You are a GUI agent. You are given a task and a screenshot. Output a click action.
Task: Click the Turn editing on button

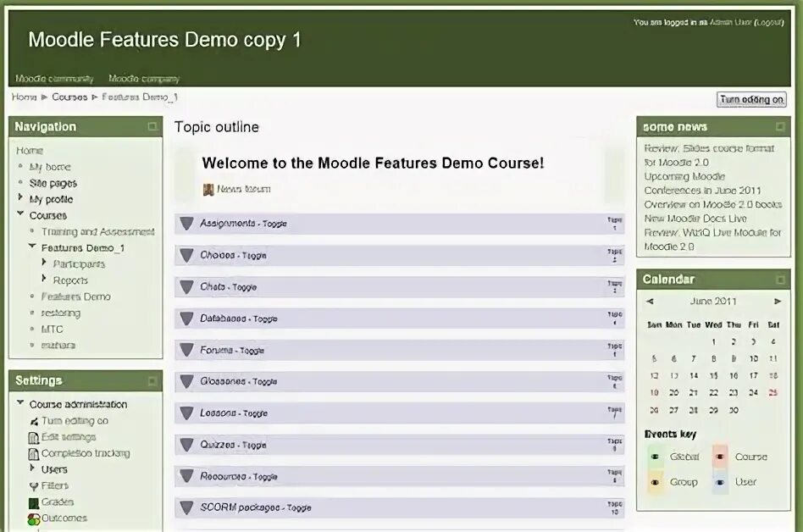[751, 99]
